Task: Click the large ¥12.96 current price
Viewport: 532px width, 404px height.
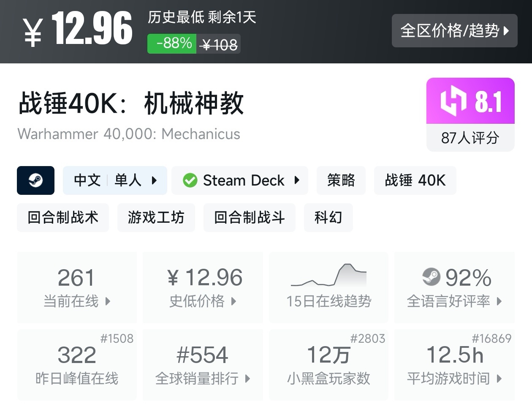Action: point(78,29)
